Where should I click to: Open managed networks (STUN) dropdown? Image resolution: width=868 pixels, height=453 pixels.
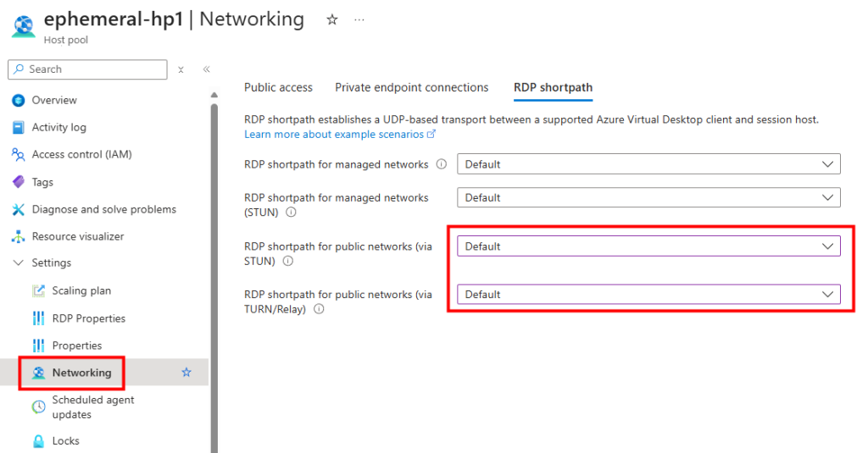pos(648,197)
